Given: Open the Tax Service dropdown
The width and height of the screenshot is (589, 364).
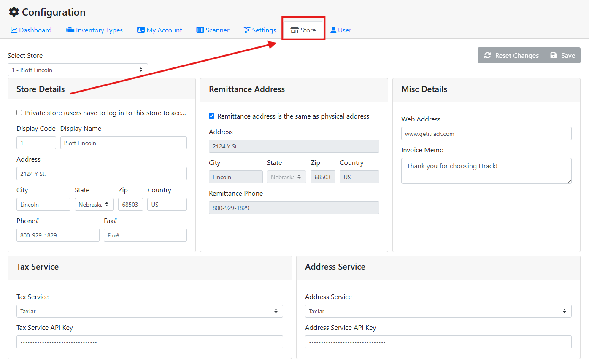Looking at the screenshot, I should pyautogui.click(x=149, y=311).
